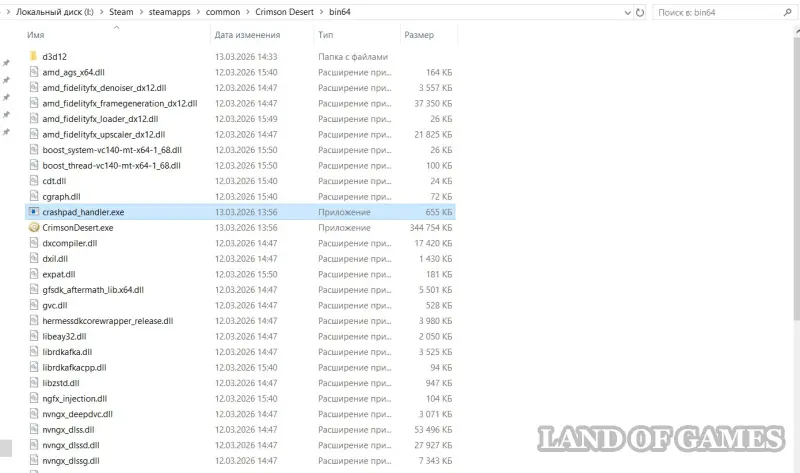Image resolution: width=800 pixels, height=473 pixels.
Task: Click the refresh icon beside the address bar
Action: [x=639, y=14]
